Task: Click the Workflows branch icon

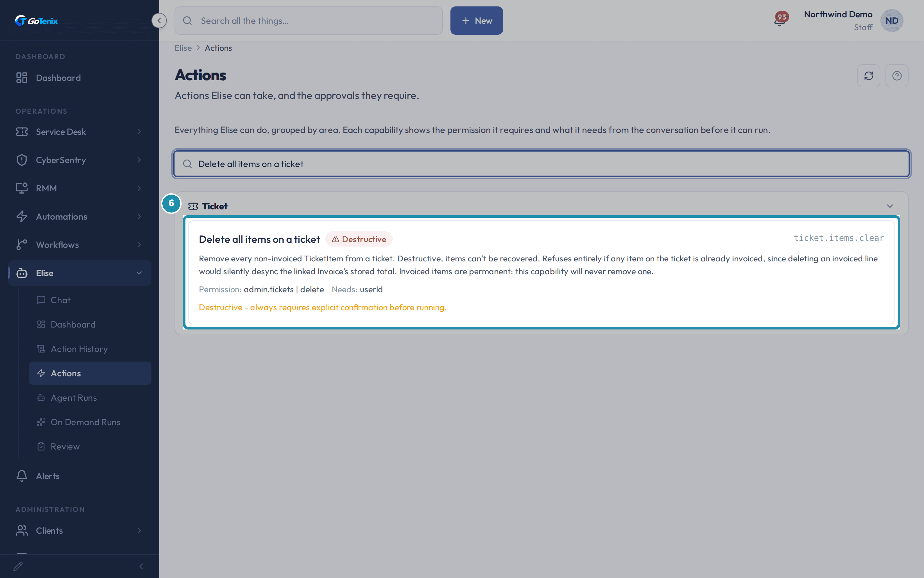Action: 22,245
